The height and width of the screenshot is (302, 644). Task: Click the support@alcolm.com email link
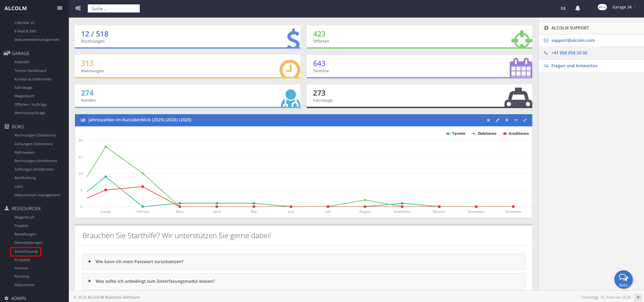click(573, 41)
